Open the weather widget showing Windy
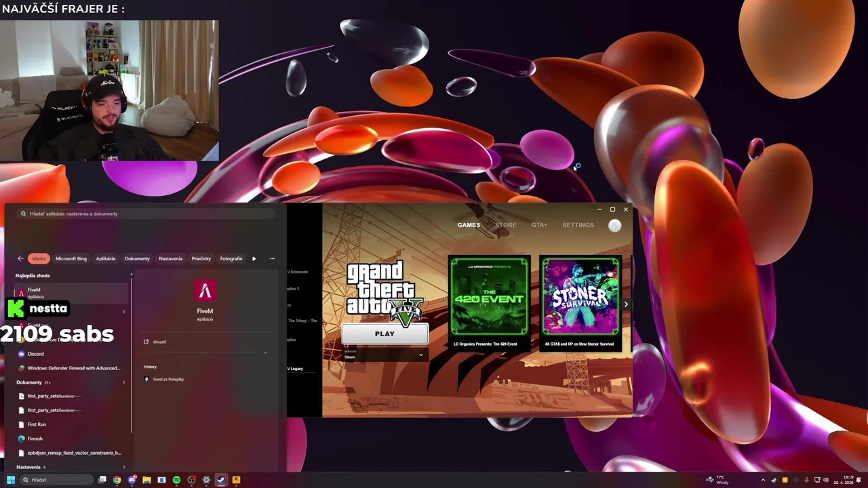This screenshot has width=868, height=488. pos(718,480)
